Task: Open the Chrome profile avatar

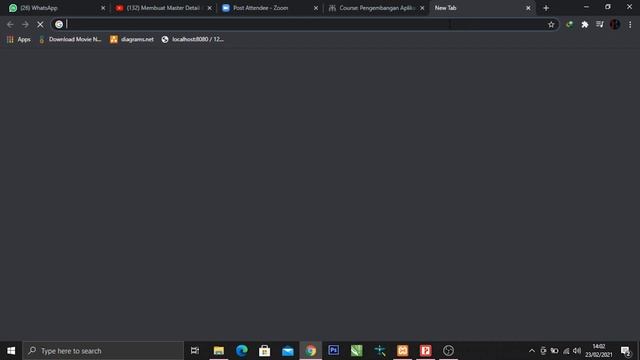Action: (x=615, y=24)
